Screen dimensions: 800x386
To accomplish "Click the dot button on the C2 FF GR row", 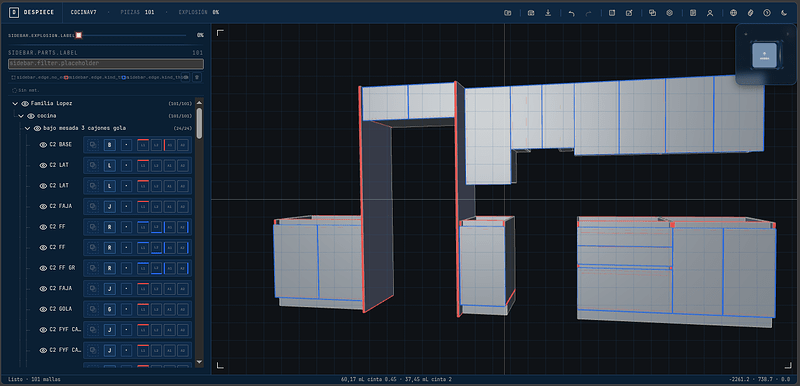I will [126, 268].
